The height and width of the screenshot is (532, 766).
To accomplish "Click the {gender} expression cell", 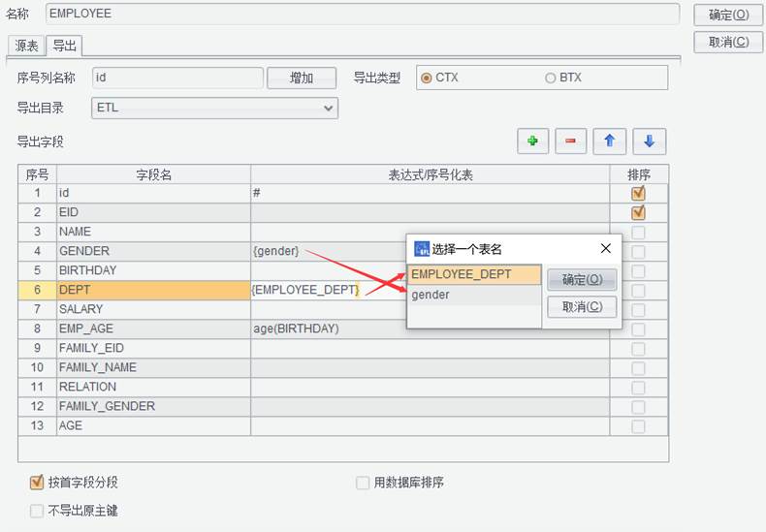I will (x=329, y=251).
